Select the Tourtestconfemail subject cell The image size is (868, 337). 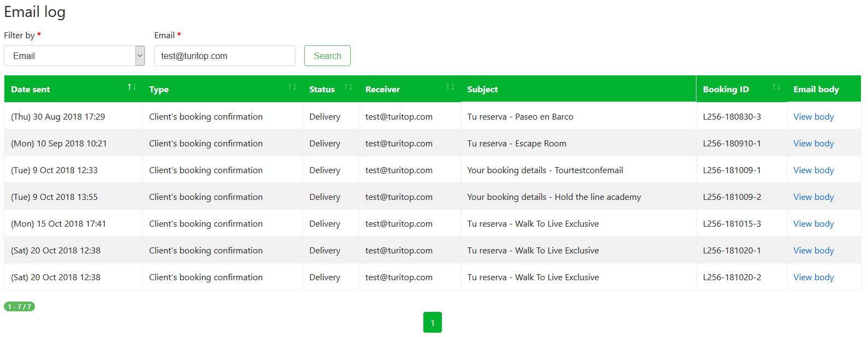tap(545, 170)
